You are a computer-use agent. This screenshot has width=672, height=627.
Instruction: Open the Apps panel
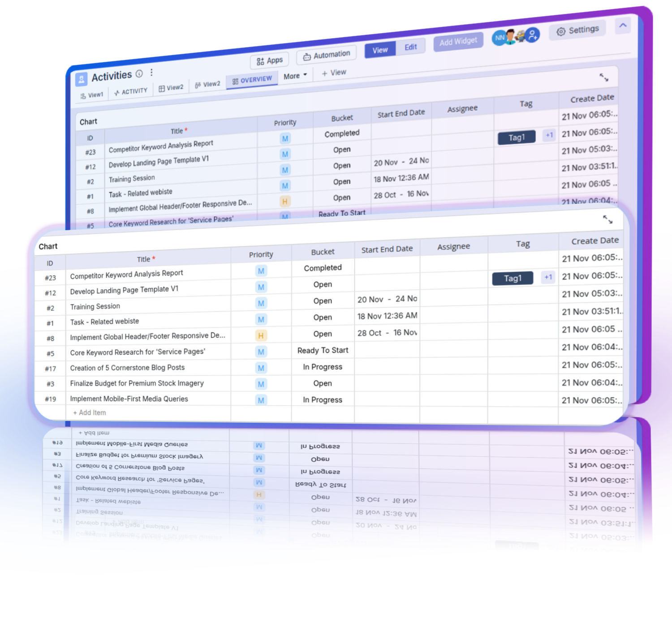269,60
